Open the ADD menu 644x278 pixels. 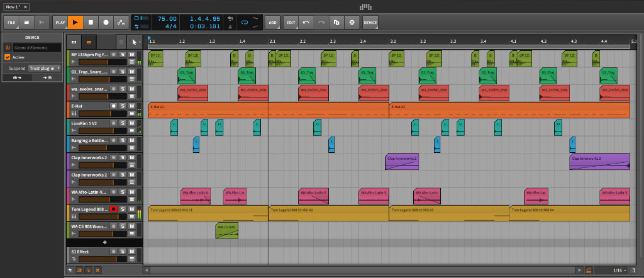[x=273, y=23]
